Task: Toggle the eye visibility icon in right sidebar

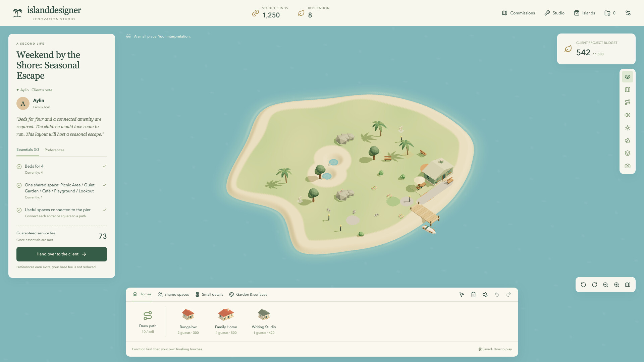Action: [x=627, y=77]
